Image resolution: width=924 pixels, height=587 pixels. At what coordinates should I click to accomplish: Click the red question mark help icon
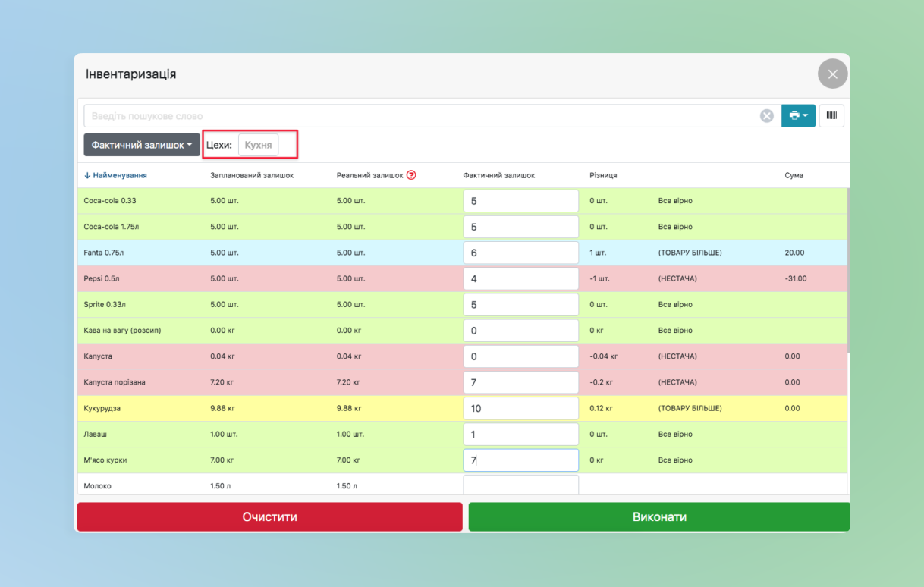pos(411,175)
